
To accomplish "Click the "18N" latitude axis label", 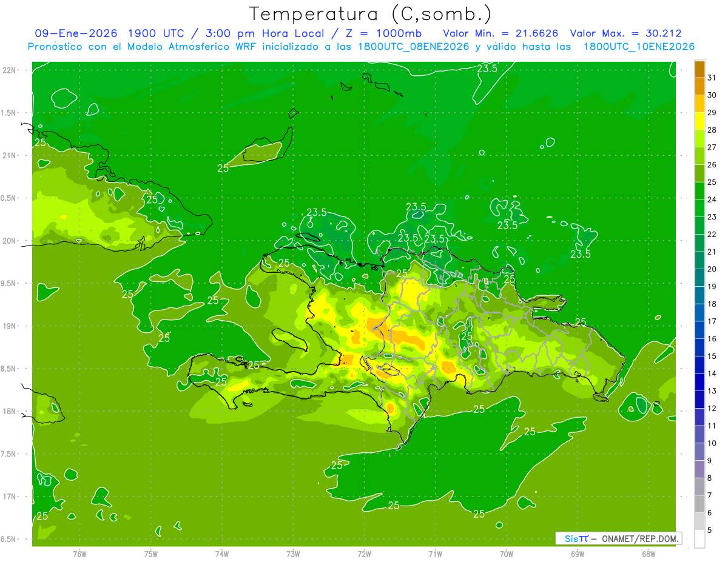I will point(10,411).
